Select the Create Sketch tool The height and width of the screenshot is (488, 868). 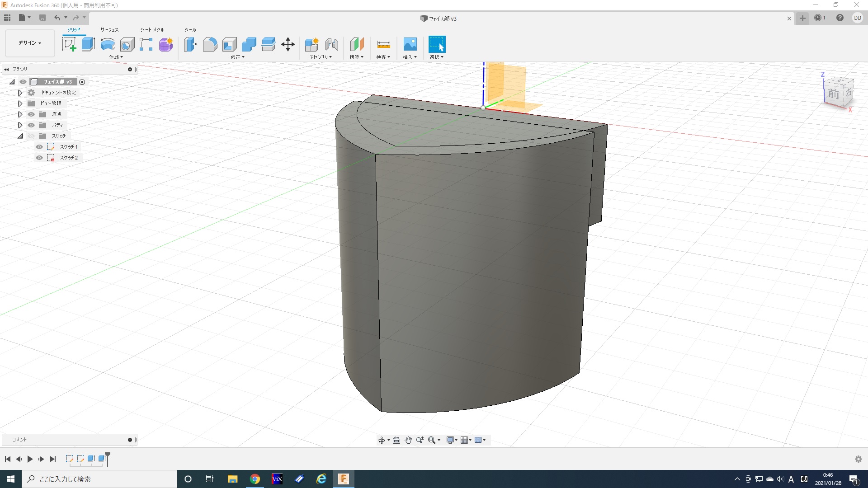pos(69,44)
